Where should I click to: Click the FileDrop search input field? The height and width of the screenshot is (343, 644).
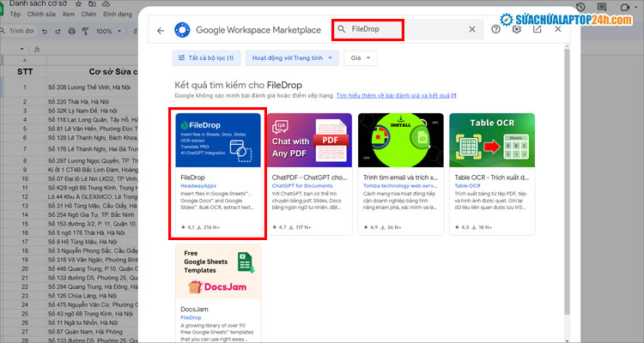tap(404, 29)
